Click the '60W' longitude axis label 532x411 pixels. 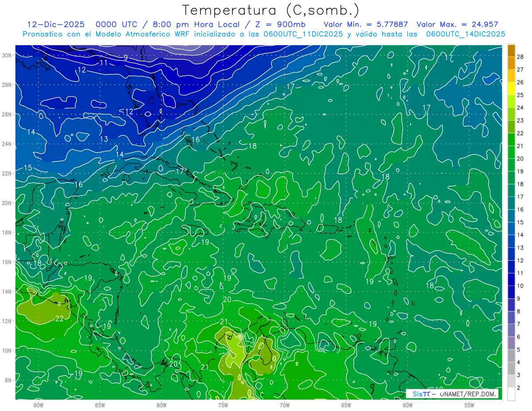pos(408,405)
